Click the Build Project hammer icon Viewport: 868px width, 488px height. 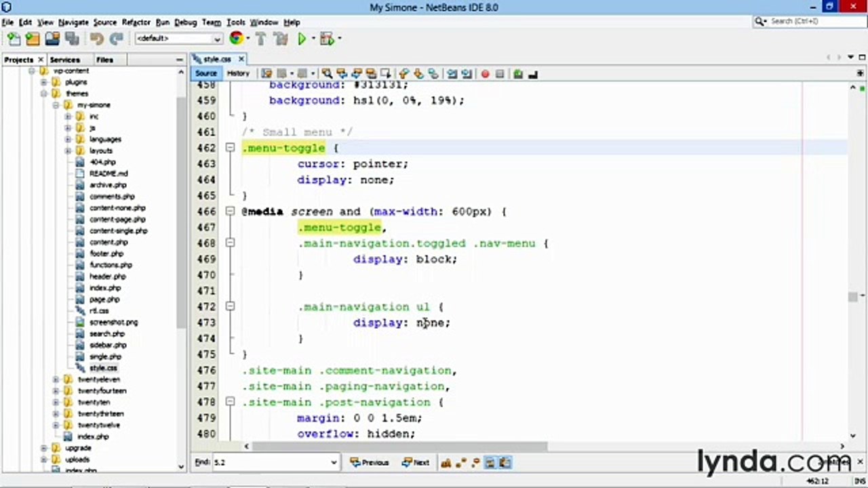coord(260,39)
